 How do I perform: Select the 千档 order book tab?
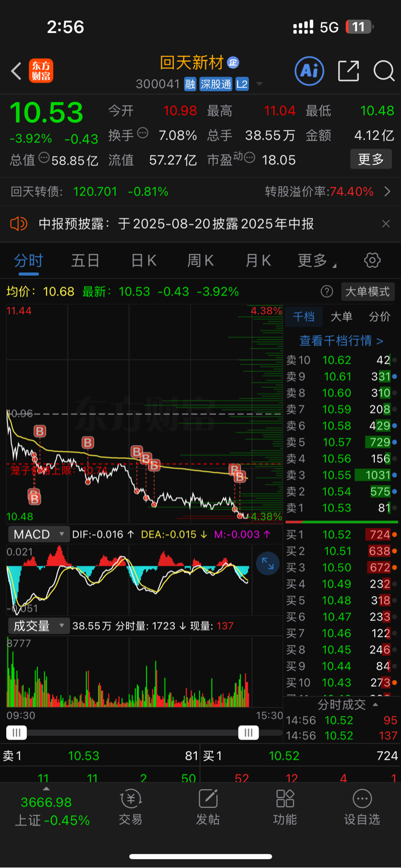click(x=303, y=316)
